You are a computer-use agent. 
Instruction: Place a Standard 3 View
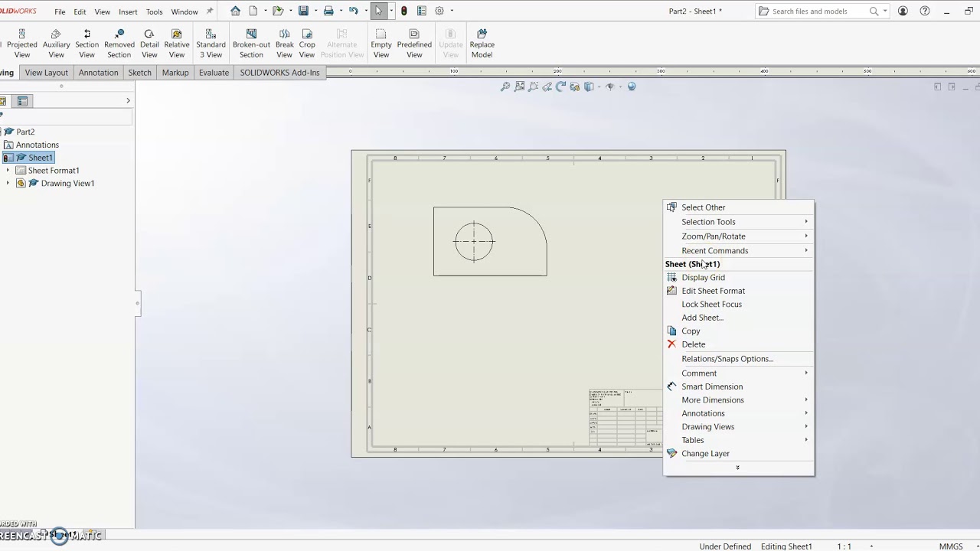pyautogui.click(x=211, y=44)
